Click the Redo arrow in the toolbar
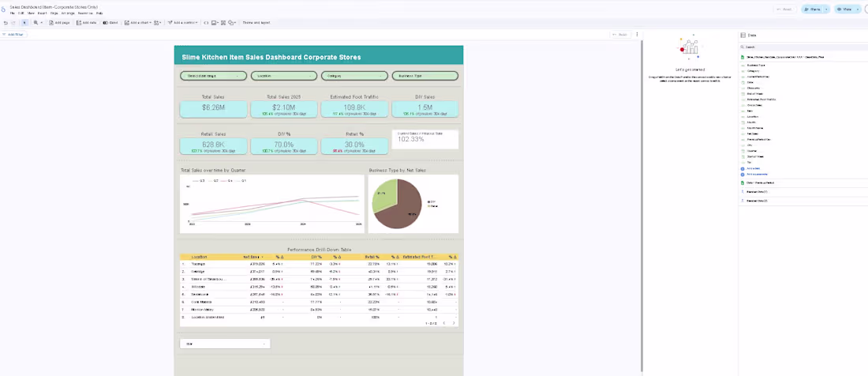Screen dimensions: 868x376 (x=13, y=23)
